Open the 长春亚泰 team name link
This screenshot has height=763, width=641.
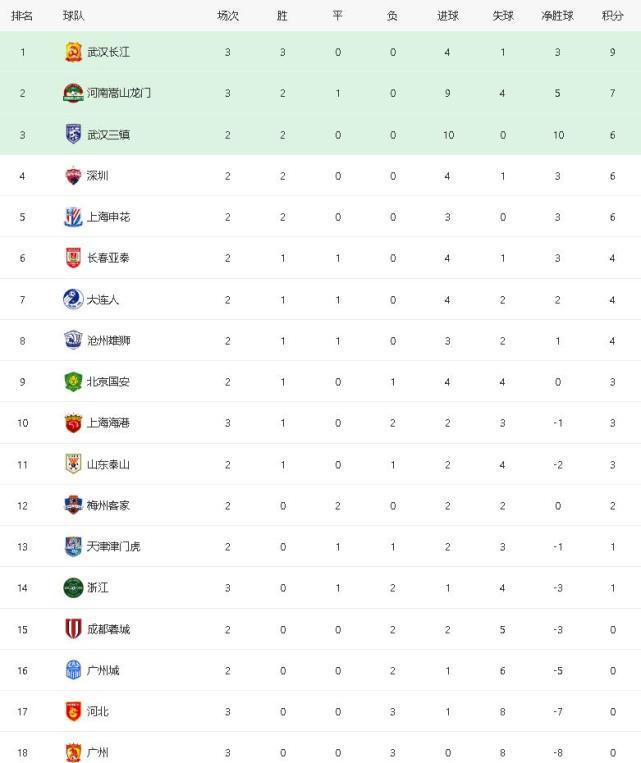pyautogui.click(x=108, y=258)
